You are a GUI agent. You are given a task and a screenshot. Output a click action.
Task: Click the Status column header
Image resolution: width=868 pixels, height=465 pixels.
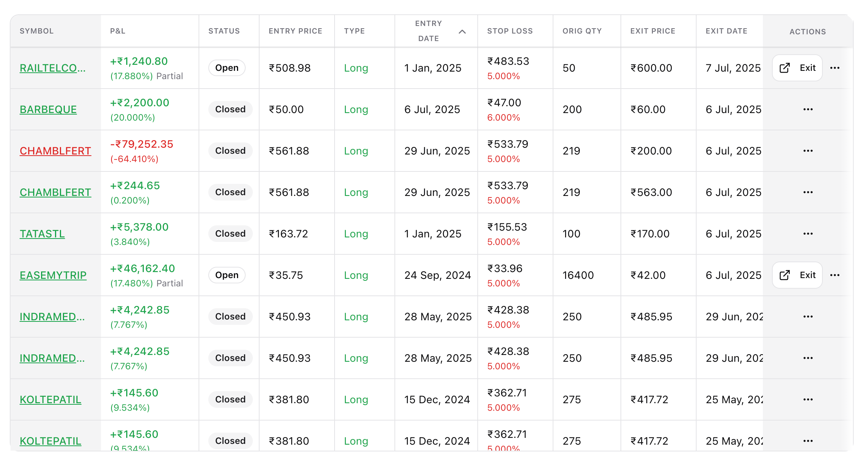224,31
